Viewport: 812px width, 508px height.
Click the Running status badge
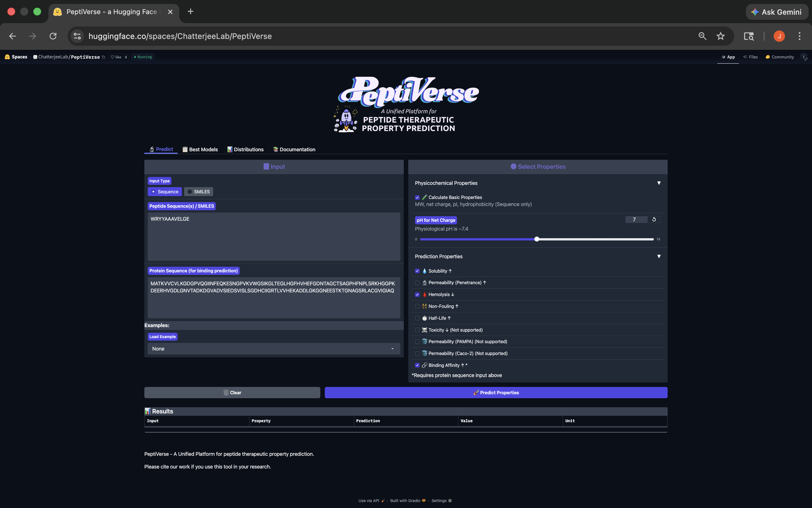coord(143,57)
